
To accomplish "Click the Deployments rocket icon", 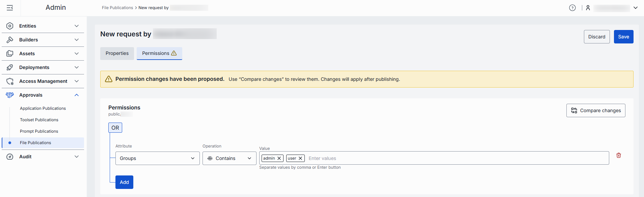I will (10, 67).
